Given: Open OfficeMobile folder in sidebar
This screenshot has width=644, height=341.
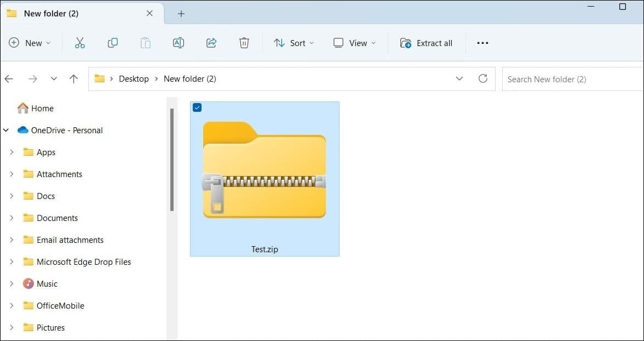Looking at the screenshot, I should tap(54, 305).
